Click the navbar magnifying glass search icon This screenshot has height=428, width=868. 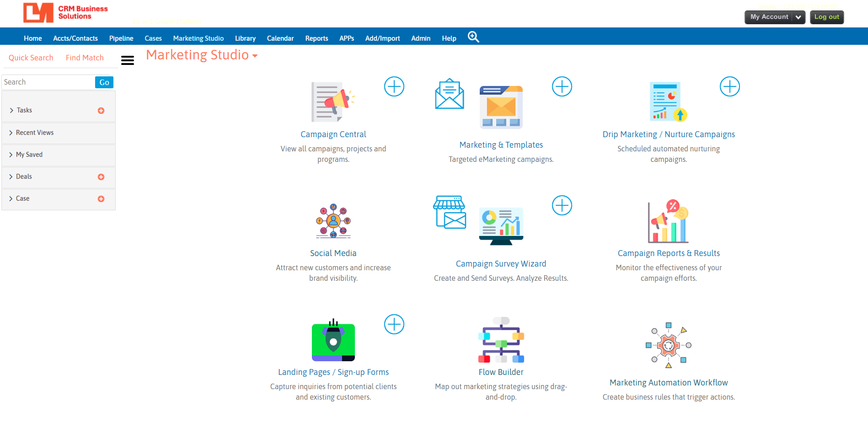click(473, 37)
